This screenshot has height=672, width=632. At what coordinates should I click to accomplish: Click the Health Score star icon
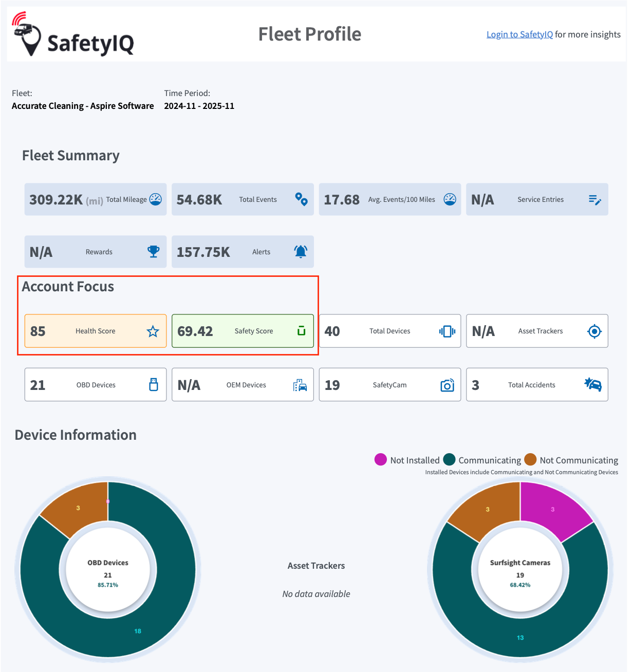coord(153,331)
